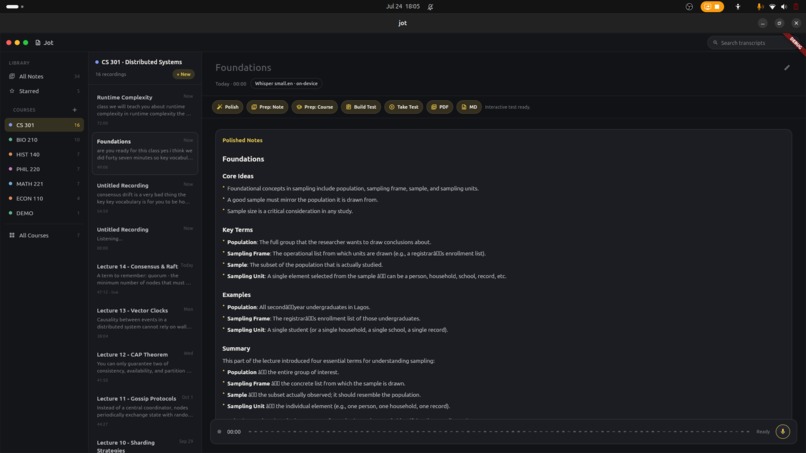Click the microphone record button

coord(782,431)
